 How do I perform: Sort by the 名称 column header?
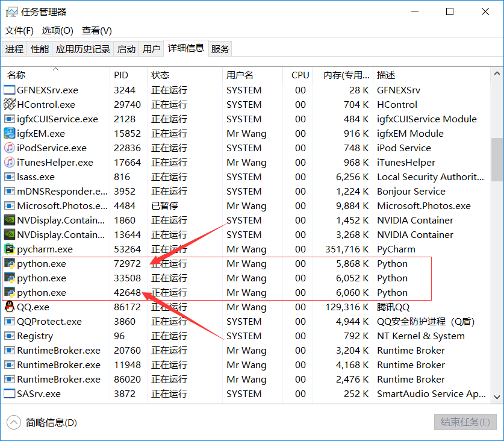coord(55,75)
